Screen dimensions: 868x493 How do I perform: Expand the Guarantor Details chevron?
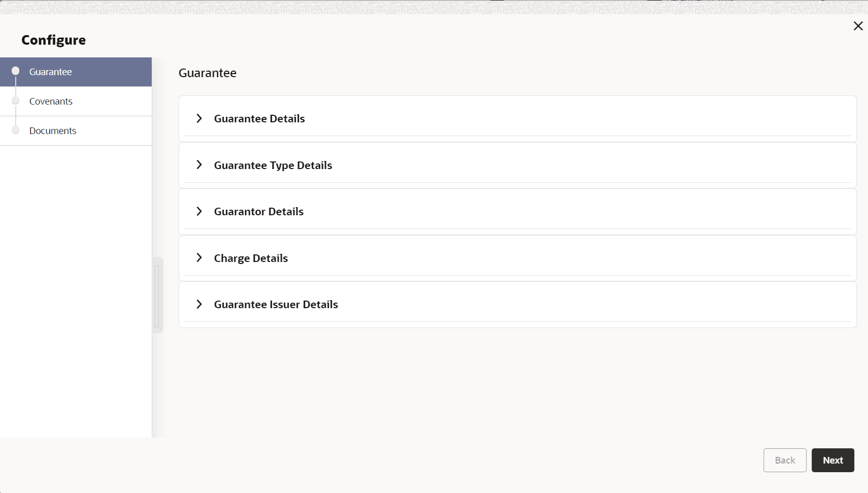199,211
